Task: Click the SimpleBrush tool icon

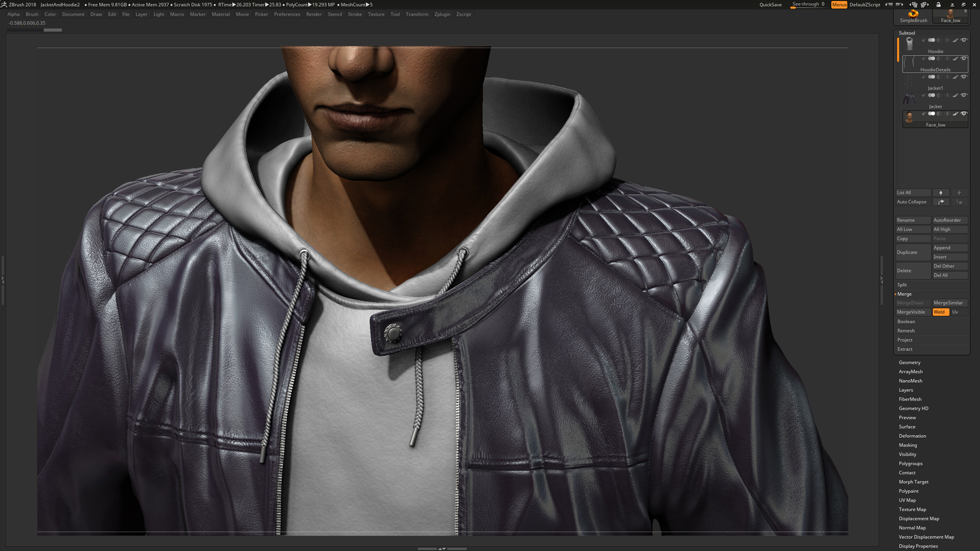Action: 914,16
